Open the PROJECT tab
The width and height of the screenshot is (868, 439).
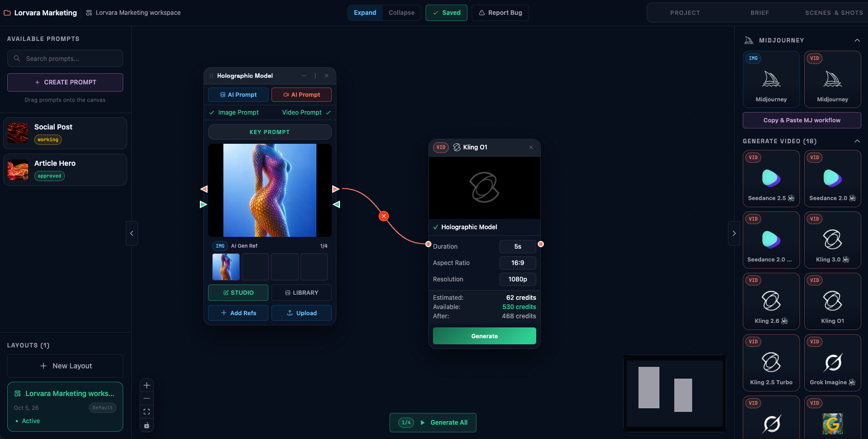tap(685, 13)
